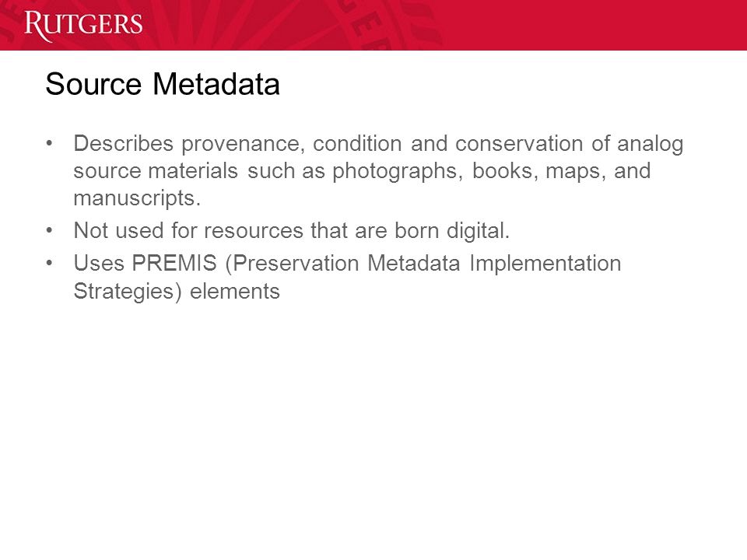747x560 pixels.
Task: Click the bullet dot before 'Describes provenance'
Action: (x=49, y=143)
